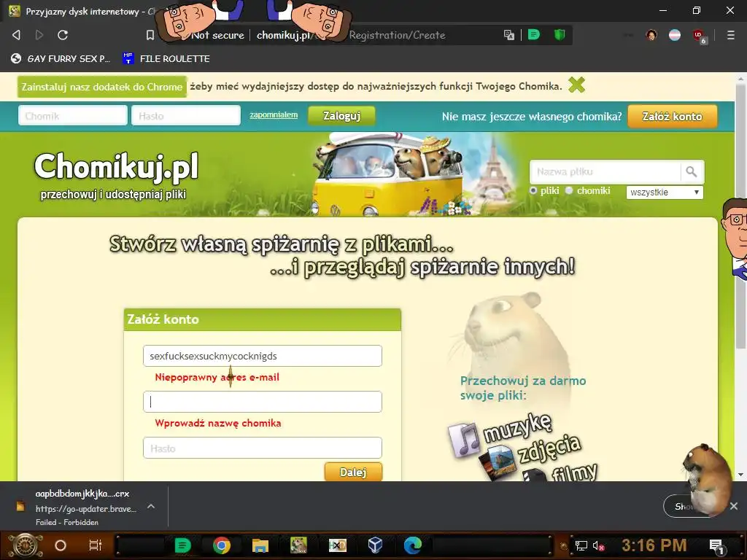Open the notification center icon
Image resolution: width=747 pixels, height=560 pixels.
pyautogui.click(x=716, y=546)
